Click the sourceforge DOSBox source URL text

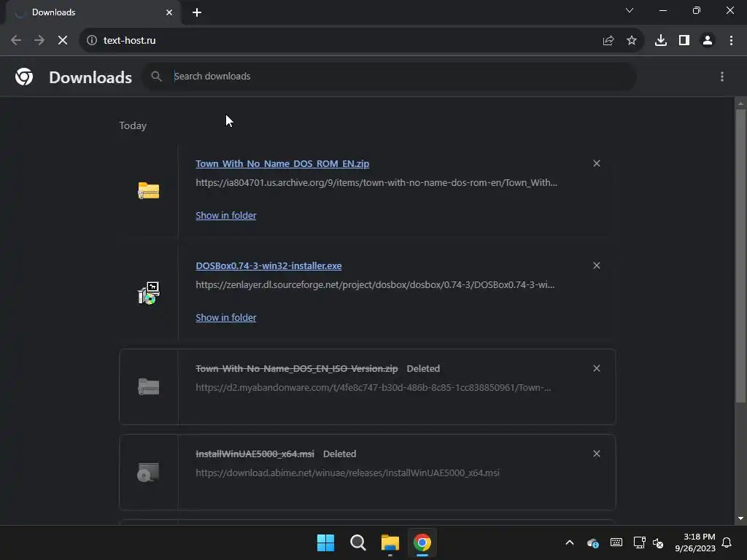(x=375, y=285)
